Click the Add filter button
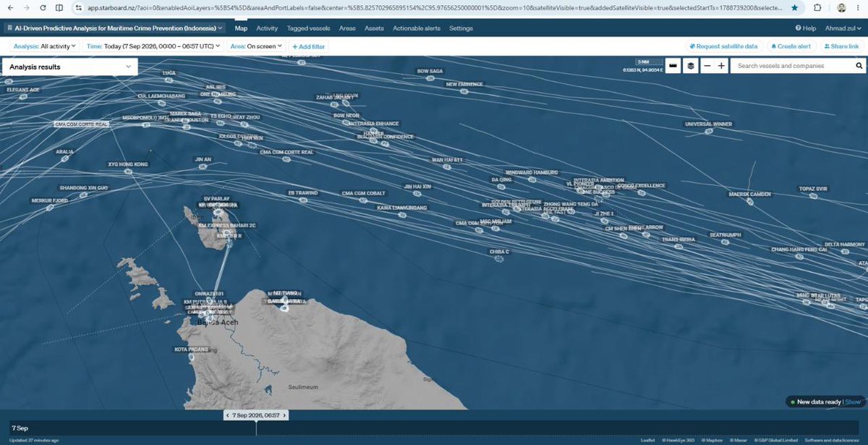This screenshot has width=868, height=445. [x=309, y=46]
